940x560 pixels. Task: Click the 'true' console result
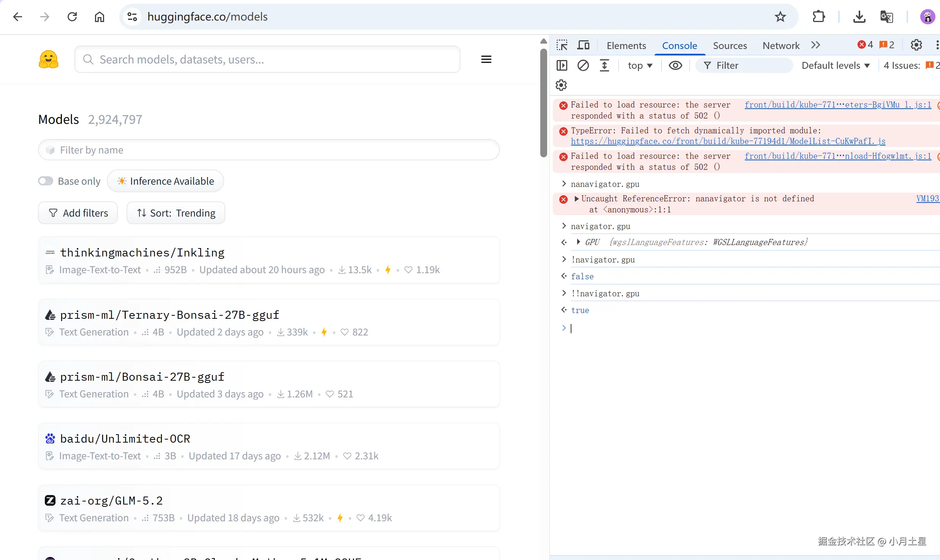[x=580, y=310]
